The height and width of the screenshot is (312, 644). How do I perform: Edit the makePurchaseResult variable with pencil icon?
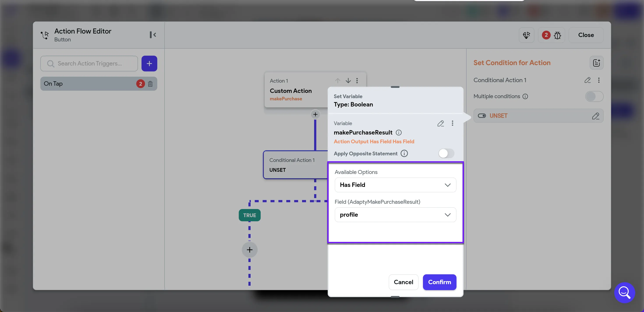coord(441,123)
